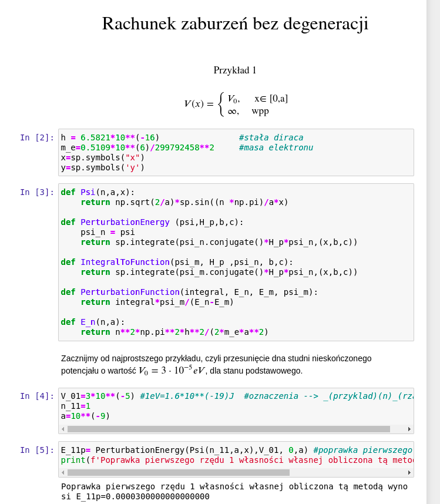Click 'def Psi(n,a,x):' definition line
Image resolution: width=440 pixels, height=504 pixels.
pos(98,192)
